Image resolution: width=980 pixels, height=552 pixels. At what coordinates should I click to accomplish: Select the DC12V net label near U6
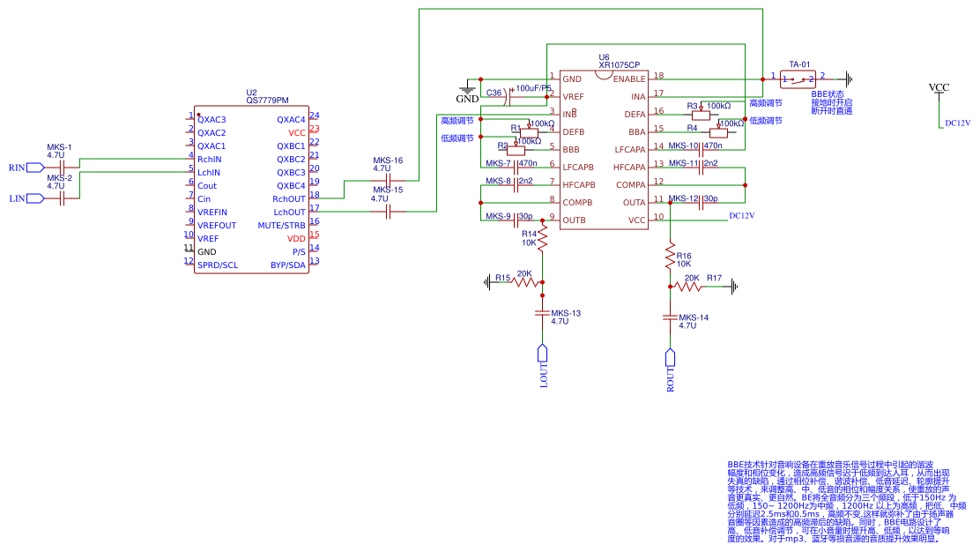point(743,214)
